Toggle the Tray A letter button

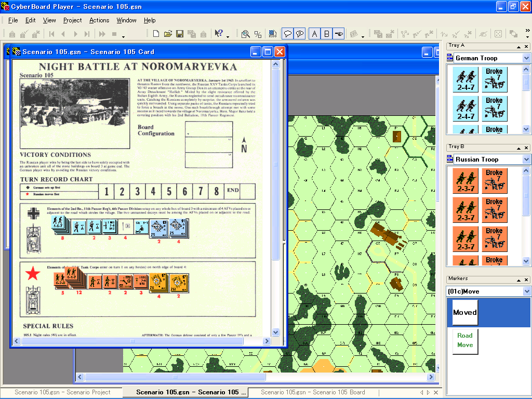314,34
